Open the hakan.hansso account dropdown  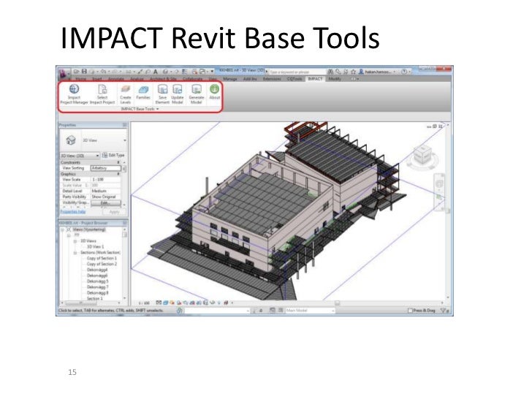(x=395, y=72)
